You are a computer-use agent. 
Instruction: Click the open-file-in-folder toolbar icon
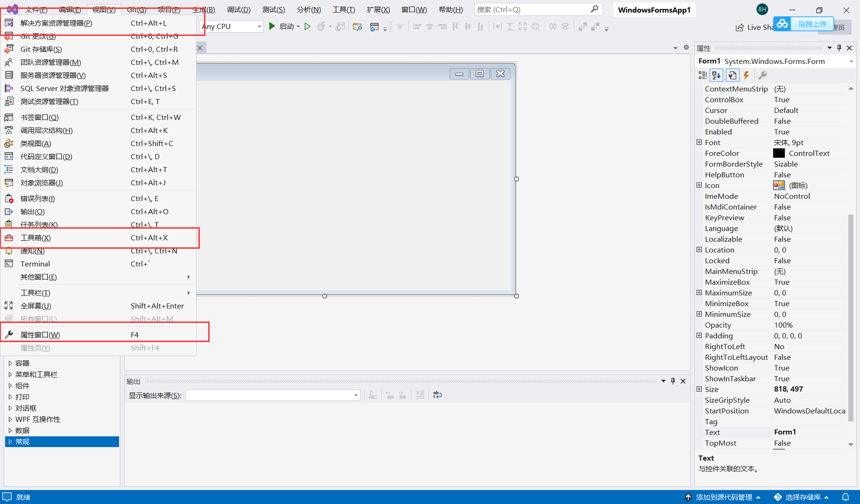pos(357,27)
